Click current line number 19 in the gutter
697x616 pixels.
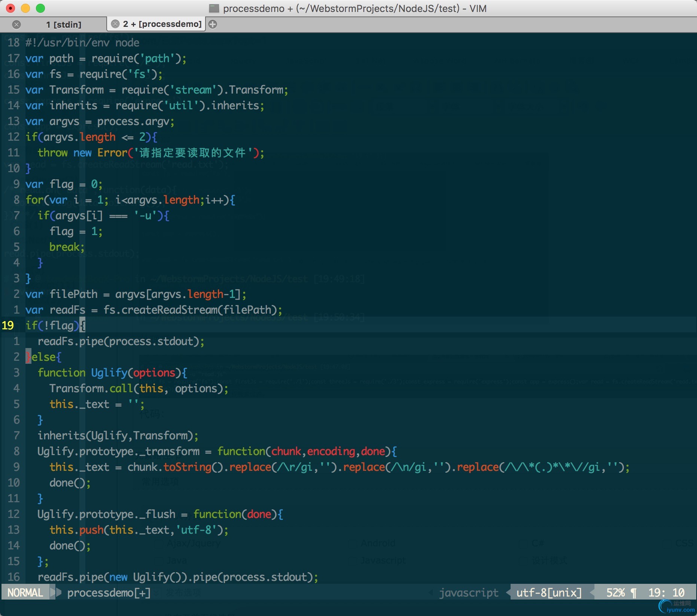pyautogui.click(x=8, y=326)
